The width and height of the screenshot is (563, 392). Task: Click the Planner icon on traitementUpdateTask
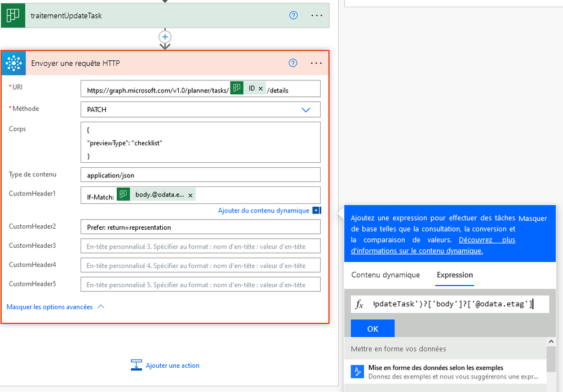[x=13, y=15]
